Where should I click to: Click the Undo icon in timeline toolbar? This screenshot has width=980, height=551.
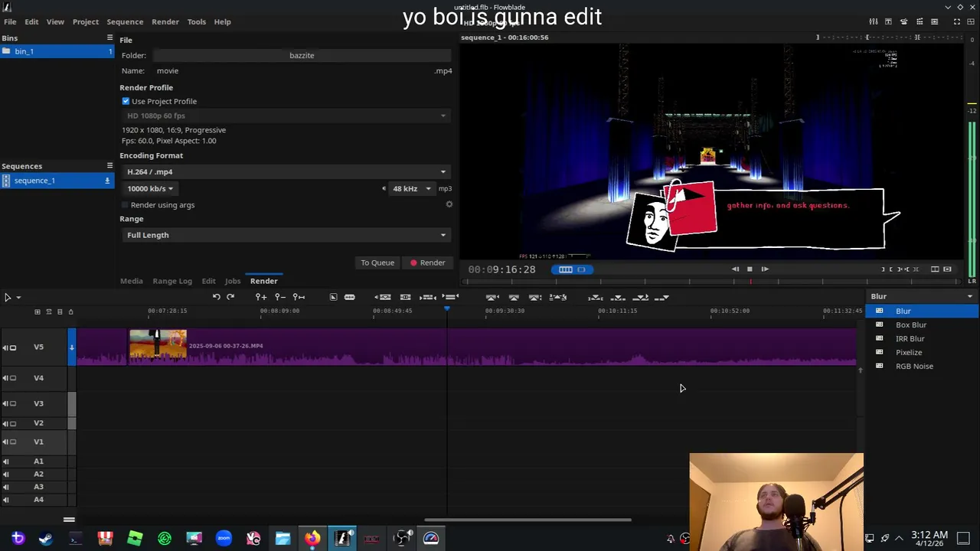coord(216,297)
